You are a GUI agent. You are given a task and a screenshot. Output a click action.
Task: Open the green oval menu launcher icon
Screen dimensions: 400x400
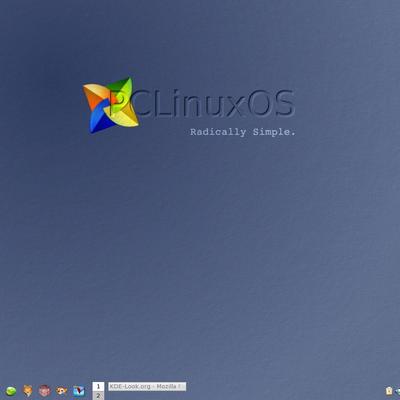pyautogui.click(x=11, y=391)
